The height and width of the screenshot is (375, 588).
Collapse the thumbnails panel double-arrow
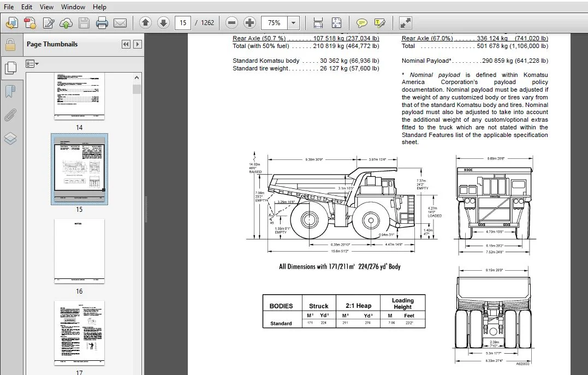(126, 44)
